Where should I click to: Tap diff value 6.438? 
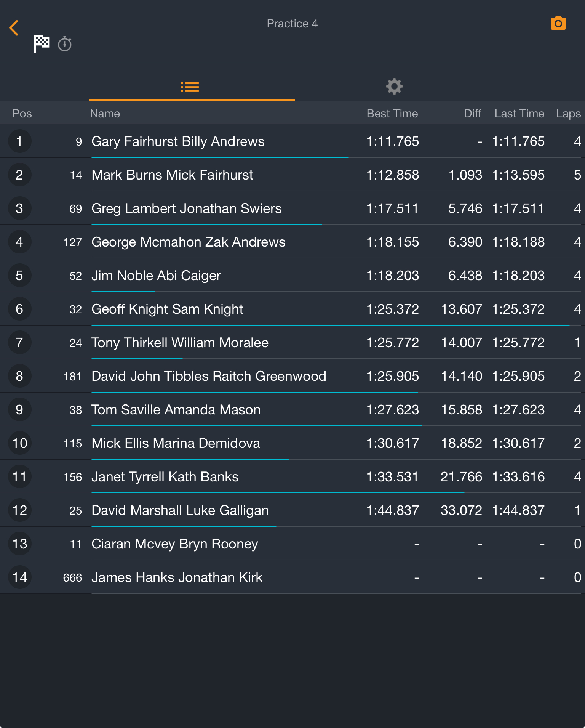click(465, 276)
